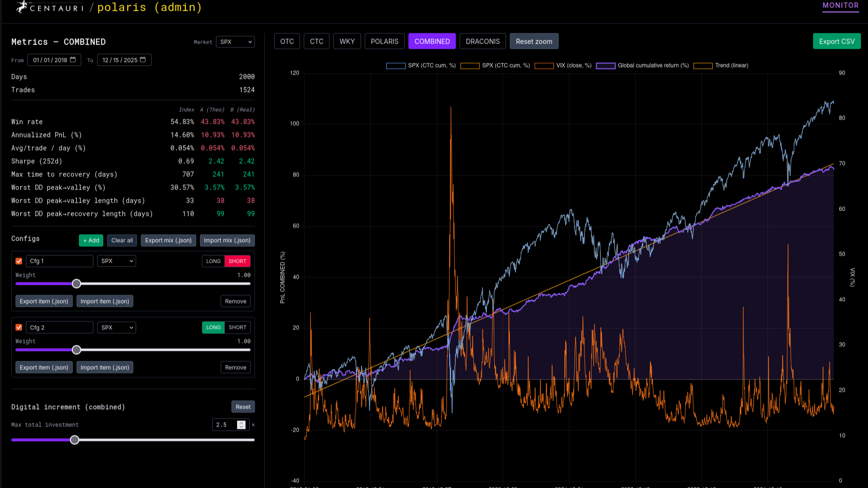Toggle the Trend (linear) legend swatch
868x488 pixels.
coord(703,66)
